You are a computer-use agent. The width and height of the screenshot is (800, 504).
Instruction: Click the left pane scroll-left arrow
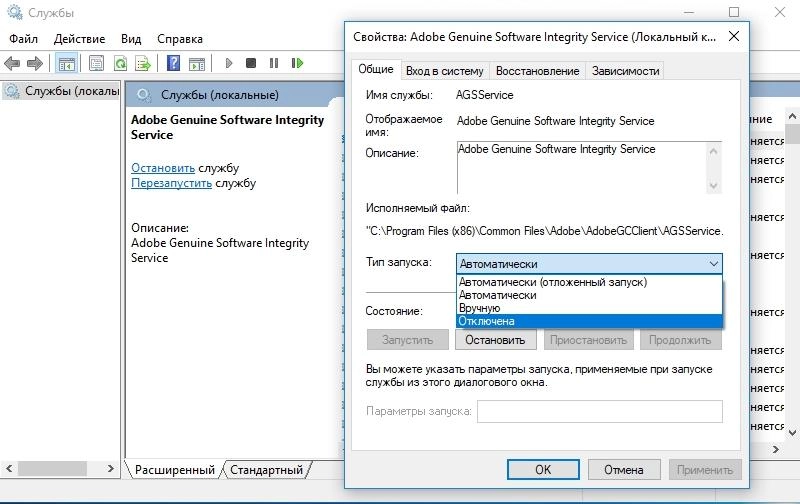9,468
